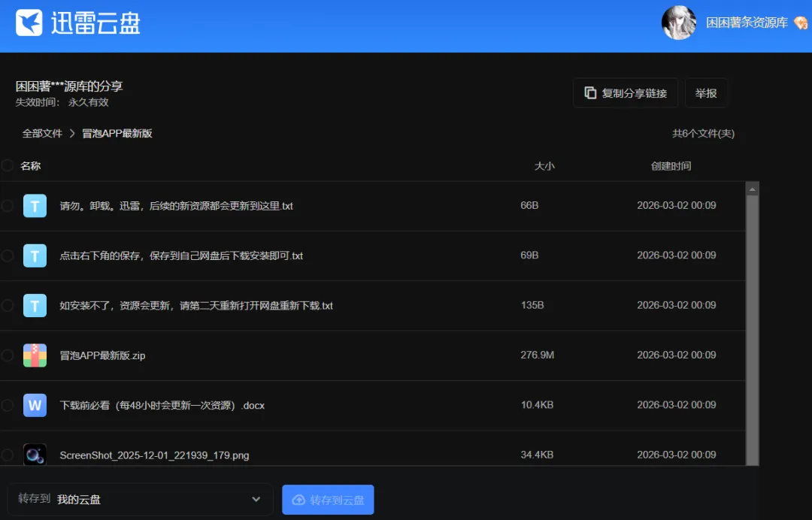Sort by the 名称 column header
The image size is (812, 520).
tap(31, 166)
